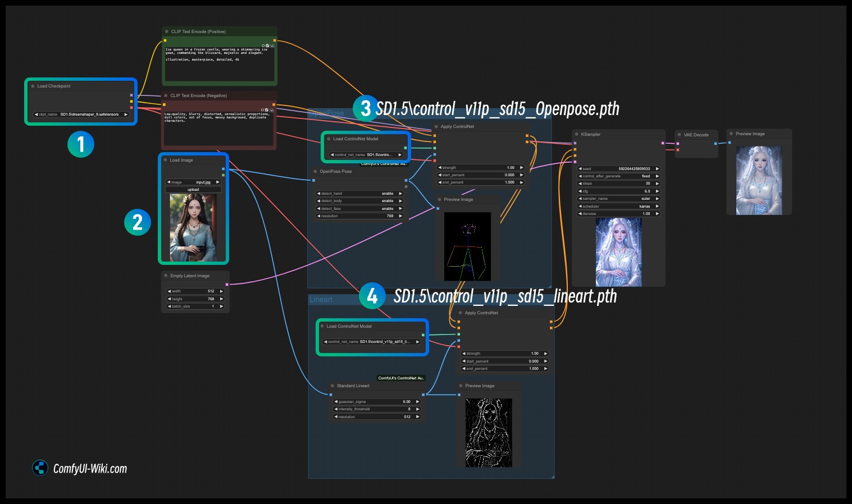Viewport: 852px width, 504px height.
Task: Click left arrow to decrease denoise value
Action: click(580, 213)
